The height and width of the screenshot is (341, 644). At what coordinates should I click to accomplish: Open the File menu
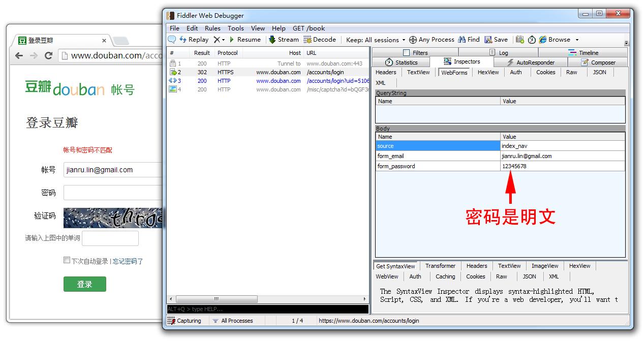[x=174, y=28]
